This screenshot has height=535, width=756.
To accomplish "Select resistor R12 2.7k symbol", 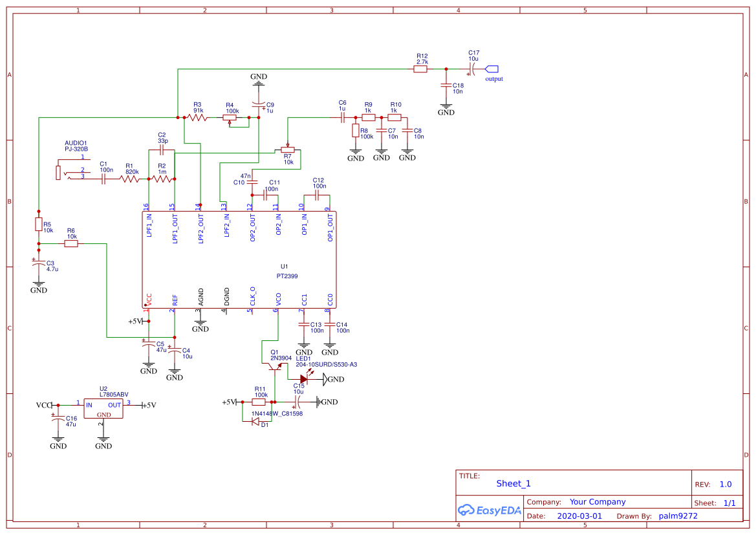I will pyautogui.click(x=420, y=68).
